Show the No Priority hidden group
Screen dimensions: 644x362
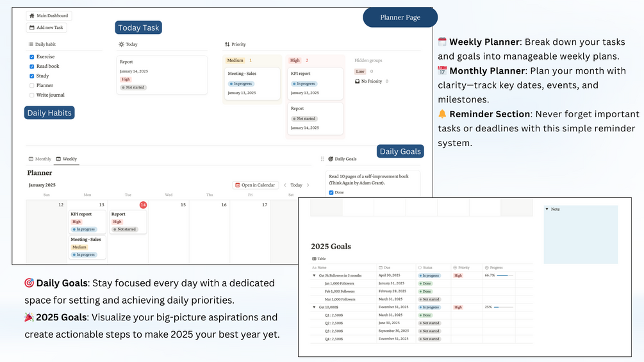[x=368, y=81]
